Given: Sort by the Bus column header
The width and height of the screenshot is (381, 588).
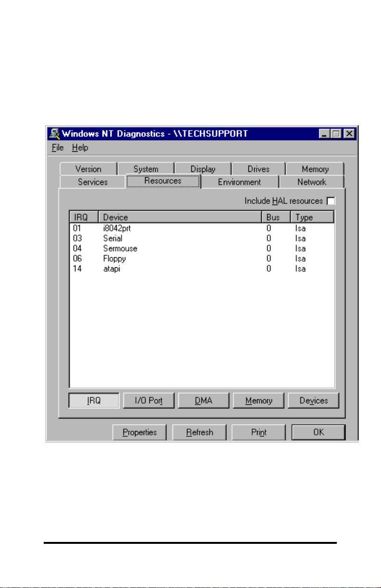Looking at the screenshot, I should pyautogui.click(x=276, y=217).
